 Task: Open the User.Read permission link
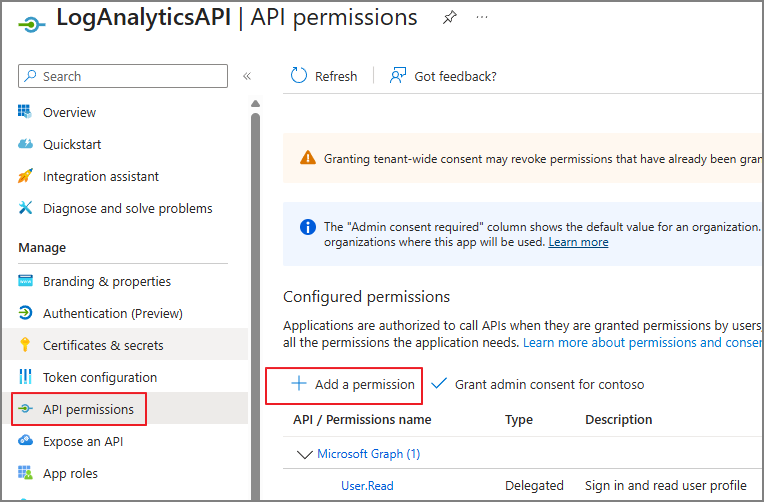tap(367, 485)
